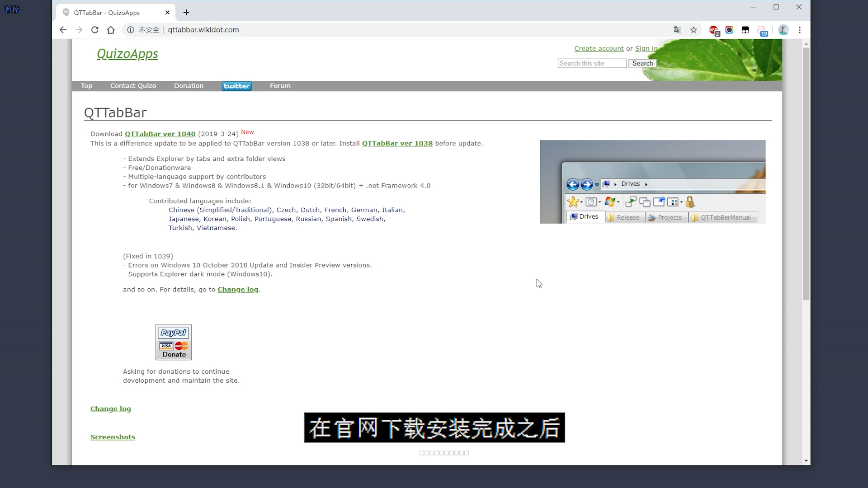Open the Adblock Plus extension icon

[x=714, y=30]
